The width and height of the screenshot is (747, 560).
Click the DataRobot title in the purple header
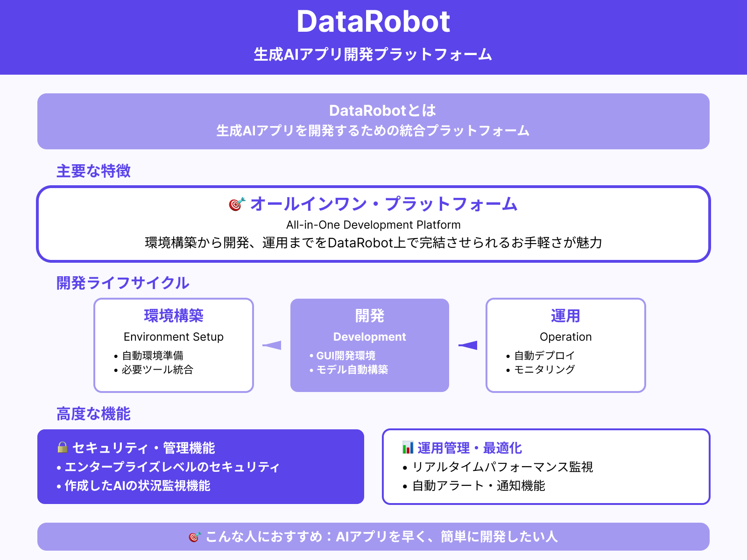coord(373,21)
